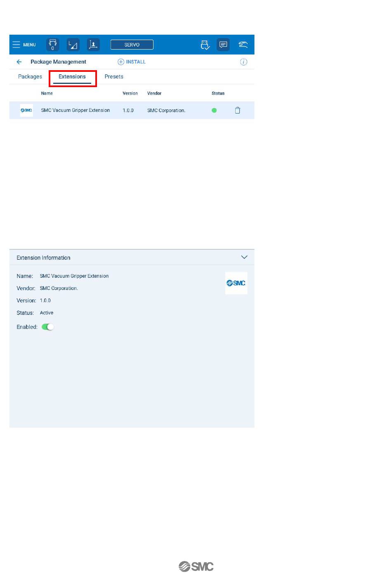
Task: Delete SMC Vacuum Gripper Extension via trash icon
Action: click(x=238, y=110)
